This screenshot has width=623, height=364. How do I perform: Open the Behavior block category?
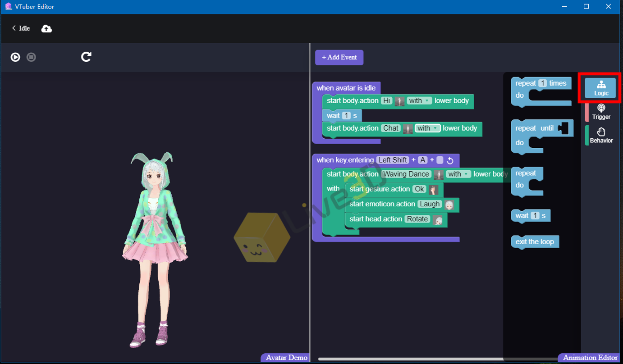[x=601, y=136]
